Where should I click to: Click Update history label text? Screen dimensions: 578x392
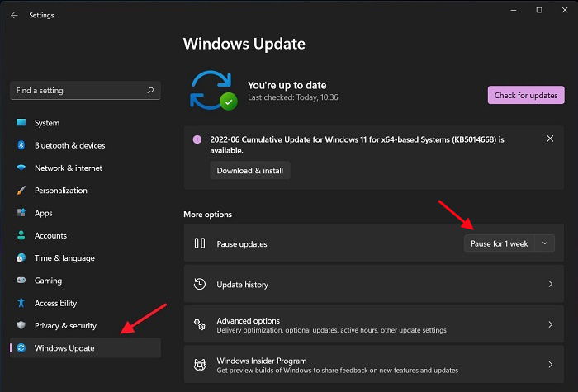click(x=242, y=285)
